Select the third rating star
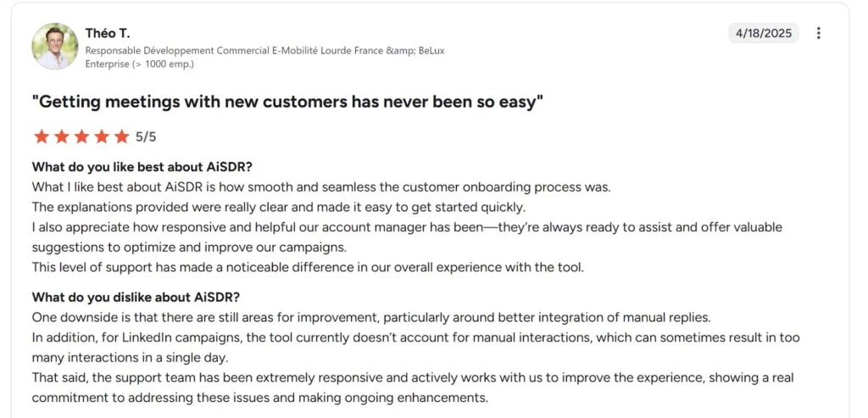Screen dimensions: 868x418 point(81,137)
